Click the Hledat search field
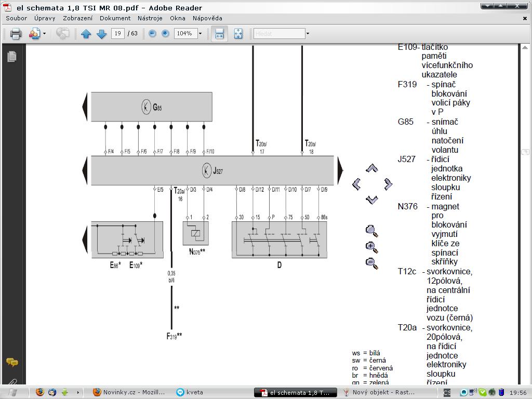The height and width of the screenshot is (399, 532). [x=279, y=34]
